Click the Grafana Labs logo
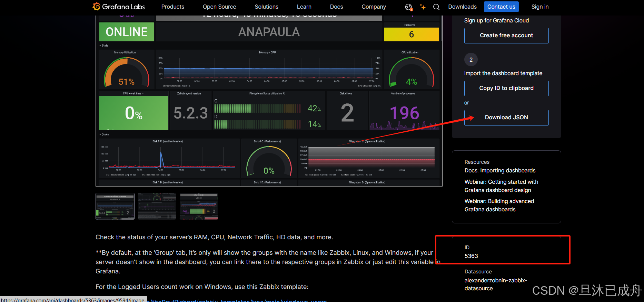This screenshot has height=302, width=644. pos(119,7)
